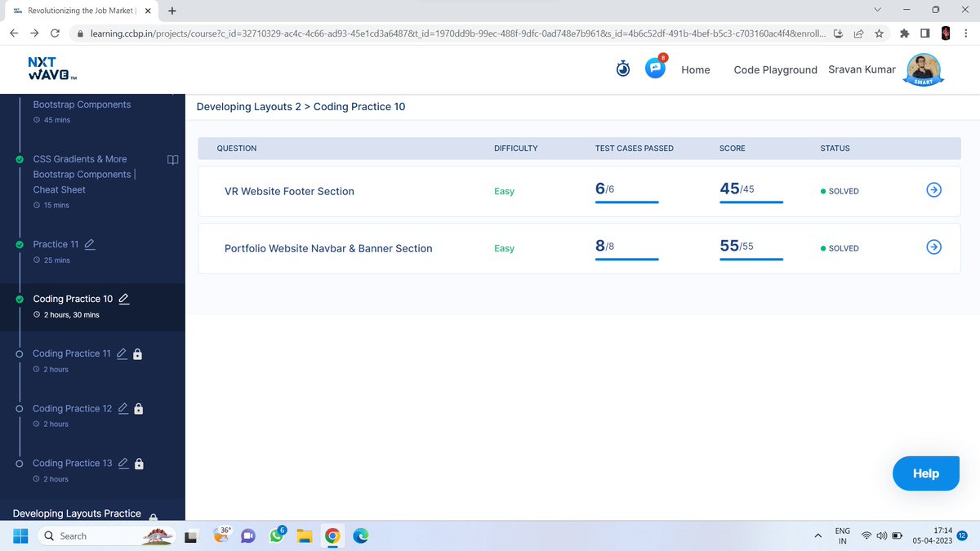Viewport: 980px width, 551px height.
Task: Click edit pencil beside Coding Practice 11
Action: tap(122, 353)
